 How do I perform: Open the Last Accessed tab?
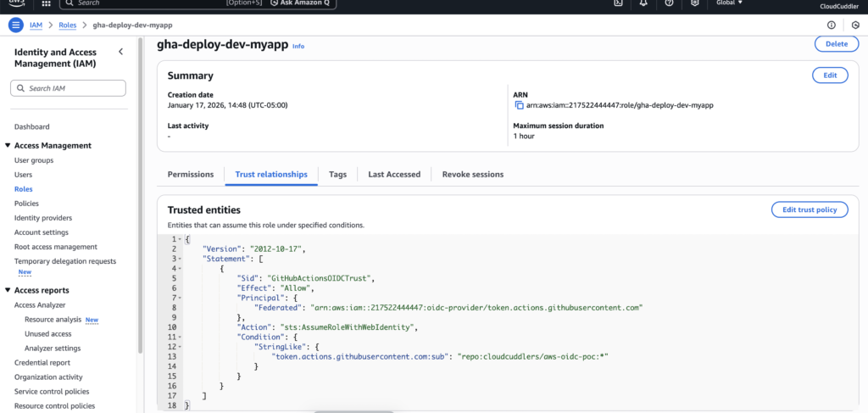394,175
